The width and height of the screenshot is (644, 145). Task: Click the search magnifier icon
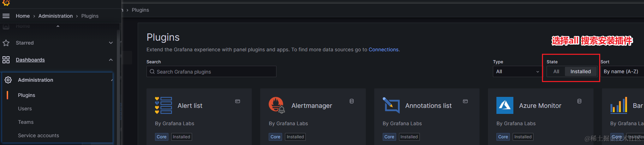(152, 71)
